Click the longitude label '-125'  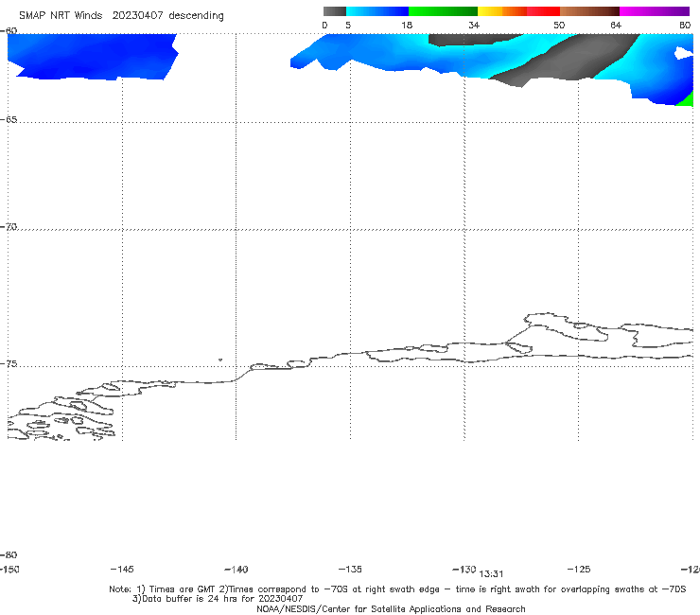click(x=579, y=569)
